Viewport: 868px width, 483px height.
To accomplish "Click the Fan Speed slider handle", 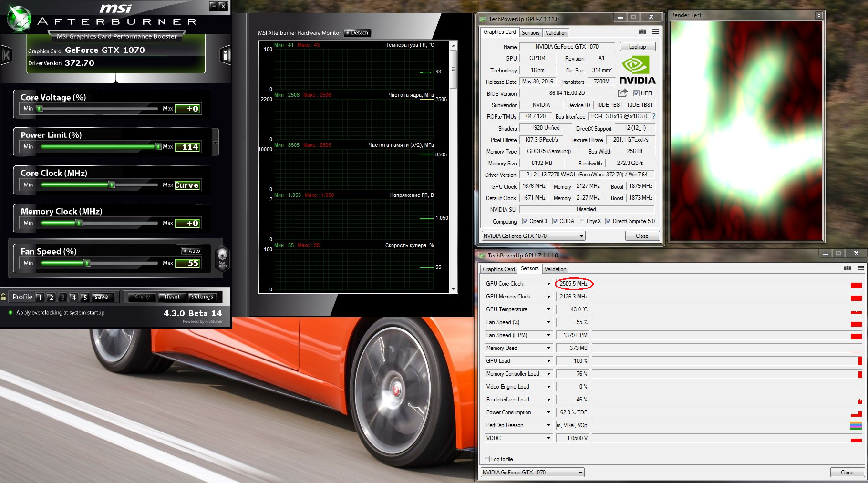I will point(87,263).
